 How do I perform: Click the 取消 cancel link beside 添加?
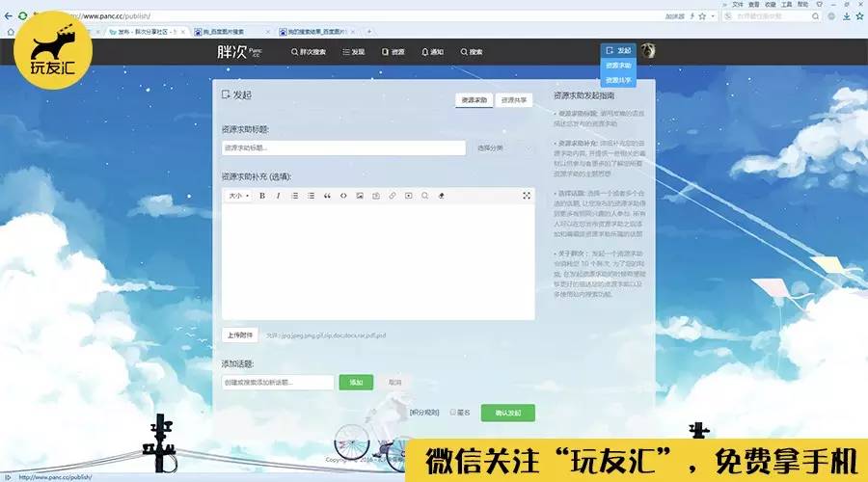coord(395,383)
